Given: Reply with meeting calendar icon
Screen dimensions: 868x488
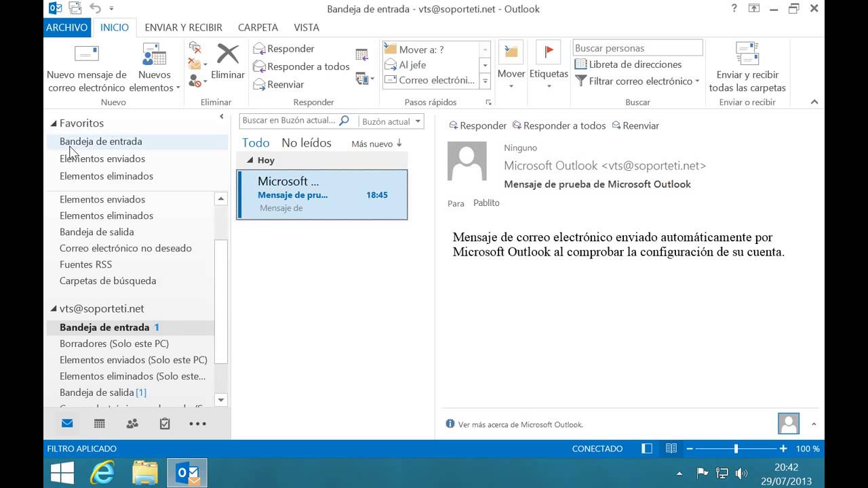Looking at the screenshot, I should tap(362, 56).
